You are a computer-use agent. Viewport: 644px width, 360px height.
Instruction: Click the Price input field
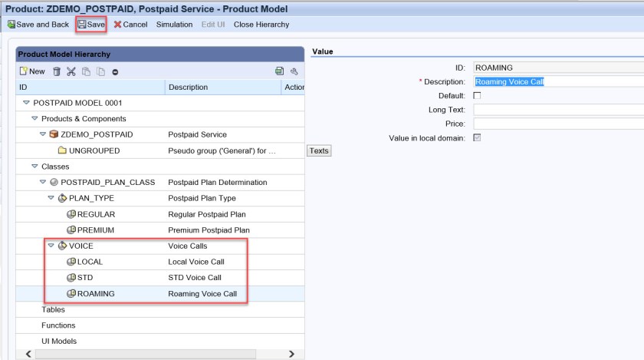[558, 124]
